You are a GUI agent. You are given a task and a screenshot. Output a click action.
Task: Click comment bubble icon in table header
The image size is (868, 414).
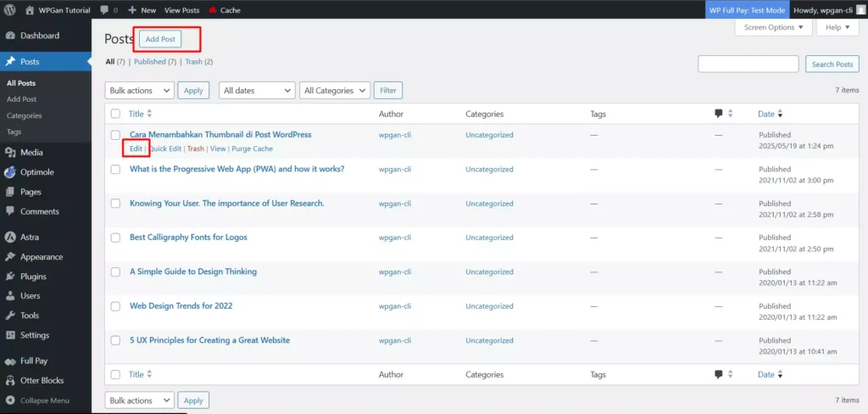[719, 114]
